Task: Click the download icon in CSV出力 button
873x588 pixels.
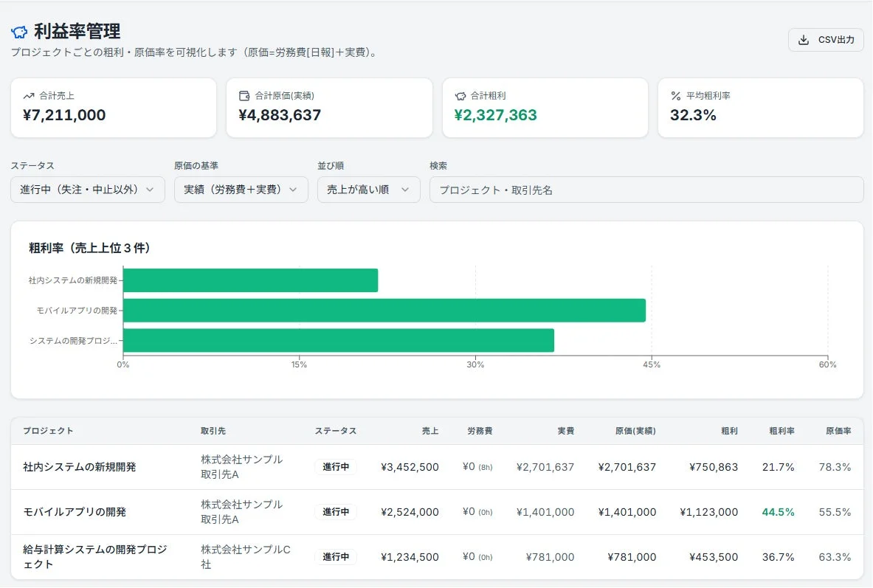Action: click(x=804, y=40)
